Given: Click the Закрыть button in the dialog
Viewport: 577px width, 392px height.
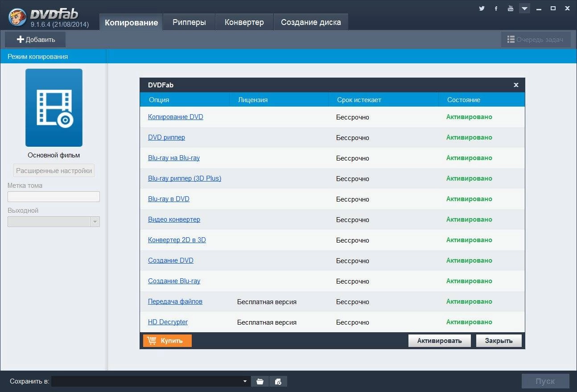Looking at the screenshot, I should (x=499, y=341).
